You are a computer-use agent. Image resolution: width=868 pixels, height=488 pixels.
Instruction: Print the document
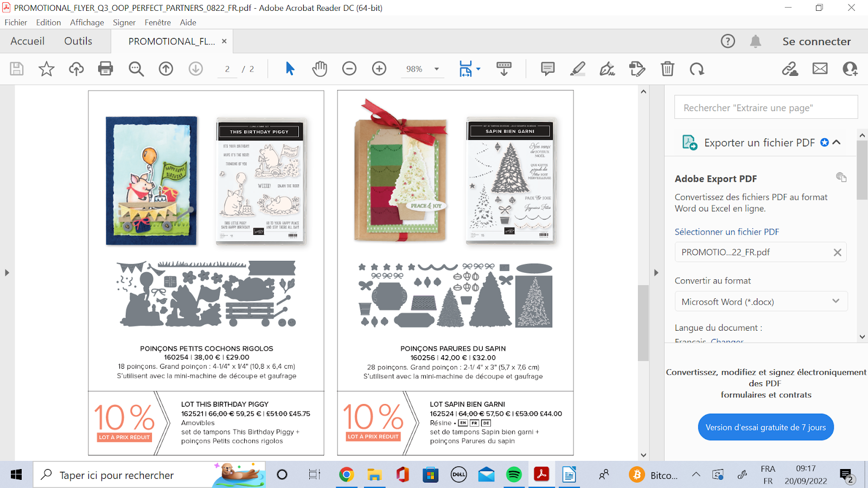[106, 69]
